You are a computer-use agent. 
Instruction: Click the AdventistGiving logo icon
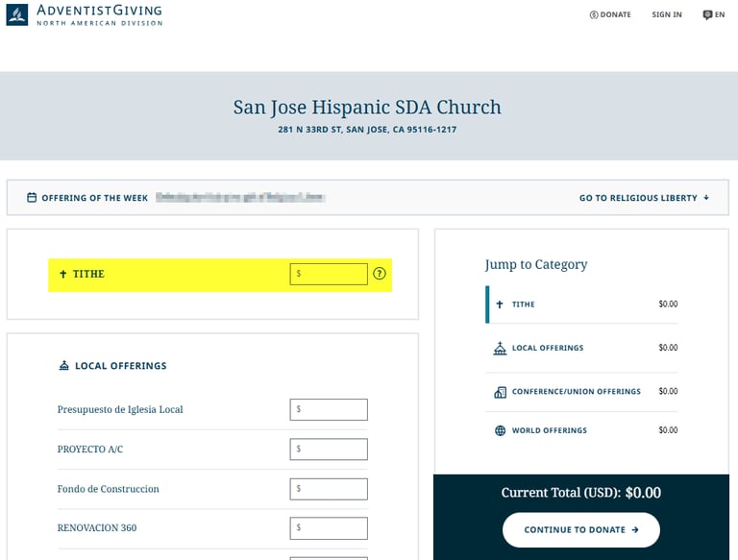pos(17,15)
